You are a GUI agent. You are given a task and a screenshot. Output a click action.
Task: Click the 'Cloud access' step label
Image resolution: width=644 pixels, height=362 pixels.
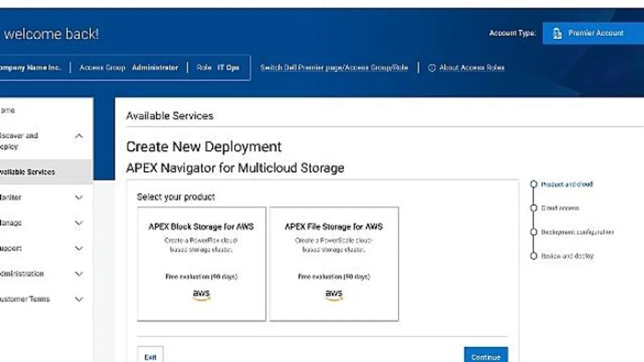[x=560, y=208]
